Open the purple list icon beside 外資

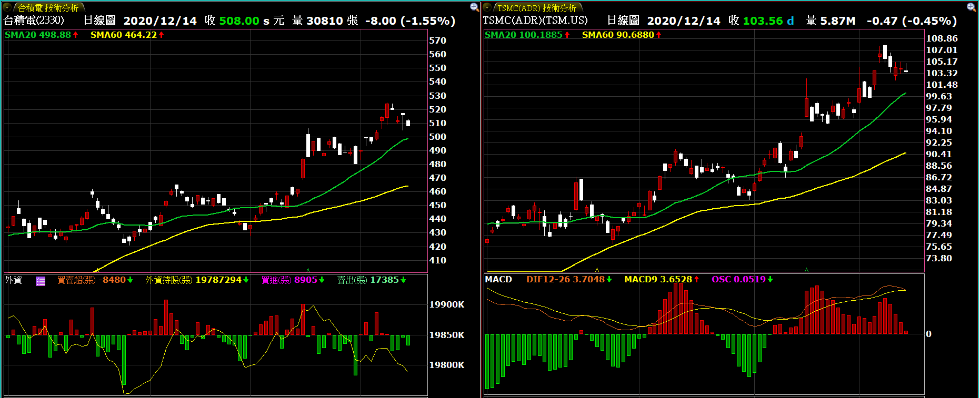[41, 281]
